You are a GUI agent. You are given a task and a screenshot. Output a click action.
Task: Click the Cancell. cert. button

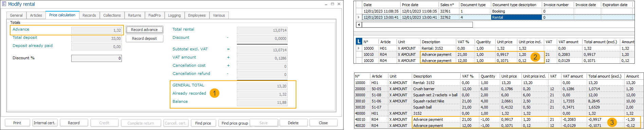(x=176, y=123)
